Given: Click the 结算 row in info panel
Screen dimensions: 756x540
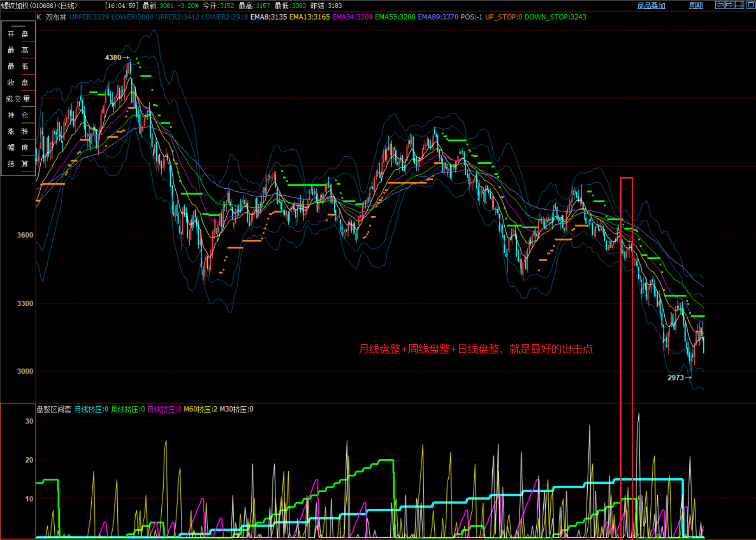Looking at the screenshot, I should pos(18,164).
